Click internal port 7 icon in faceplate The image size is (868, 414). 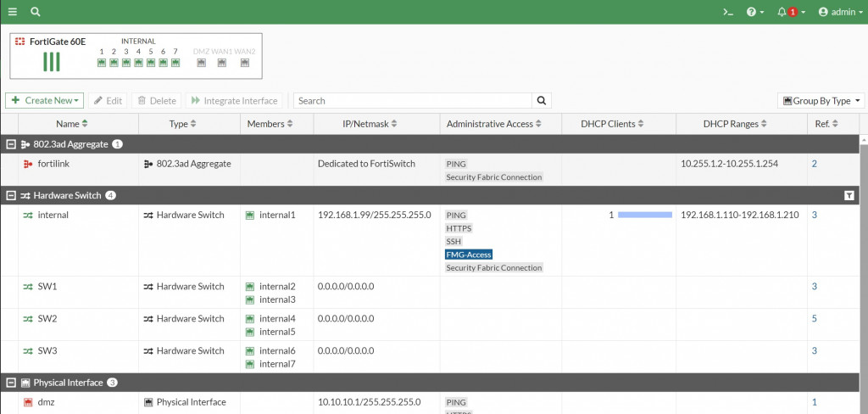pos(175,63)
